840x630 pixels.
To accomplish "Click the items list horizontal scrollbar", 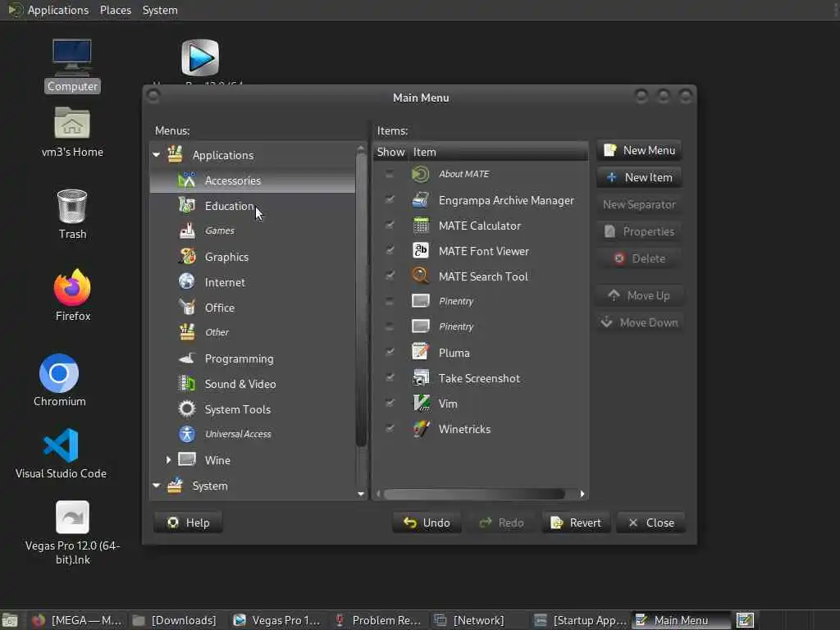I will tap(474, 494).
